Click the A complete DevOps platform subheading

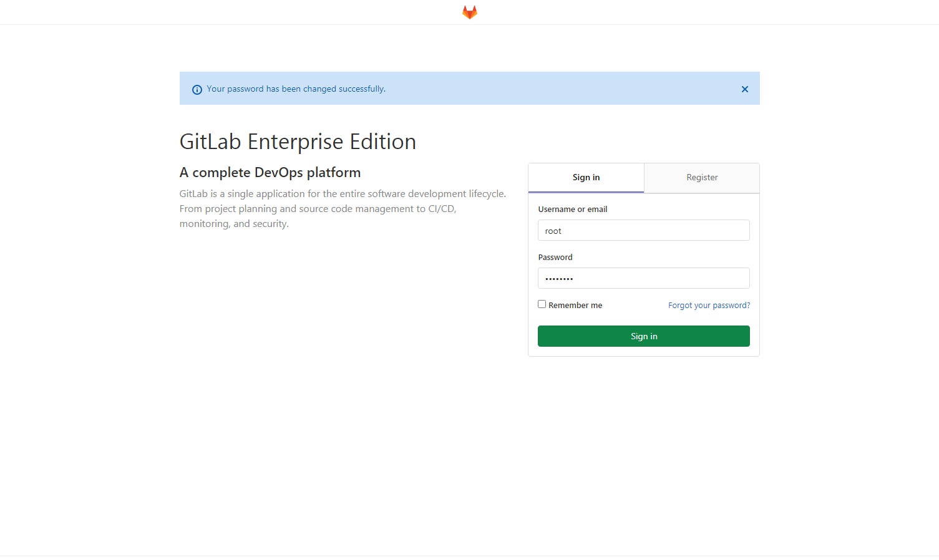[x=270, y=173]
